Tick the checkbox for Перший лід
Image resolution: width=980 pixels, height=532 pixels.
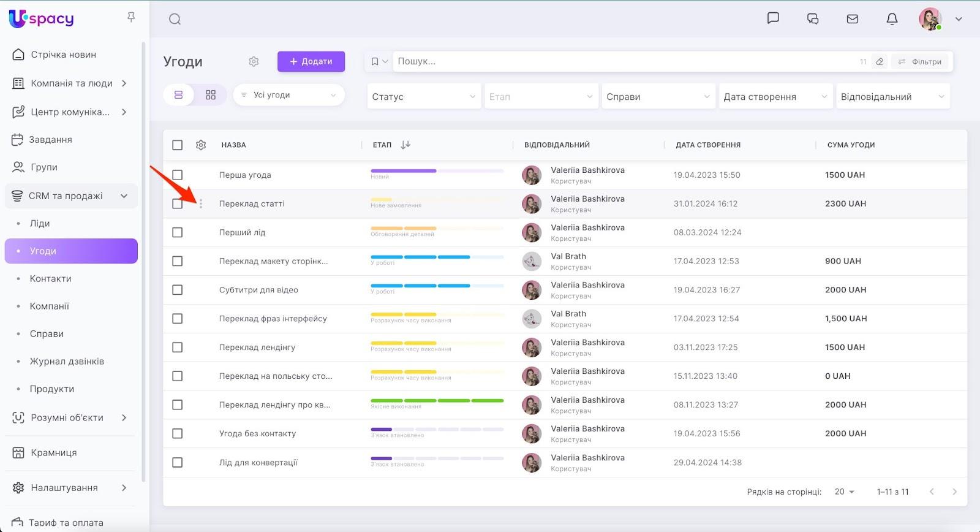pyautogui.click(x=178, y=233)
